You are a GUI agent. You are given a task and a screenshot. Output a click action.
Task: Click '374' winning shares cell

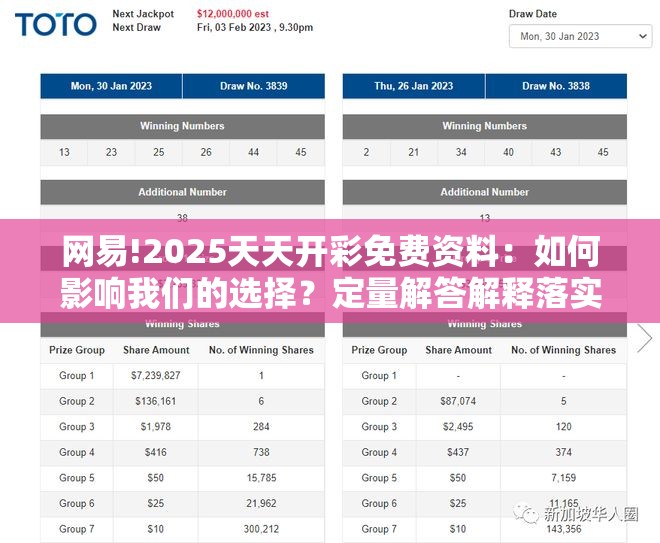click(564, 452)
